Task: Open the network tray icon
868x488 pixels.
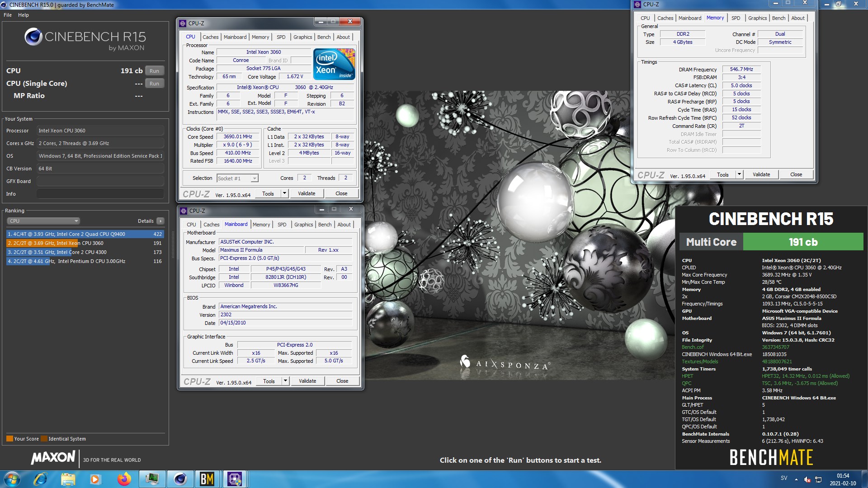Action: (x=818, y=479)
